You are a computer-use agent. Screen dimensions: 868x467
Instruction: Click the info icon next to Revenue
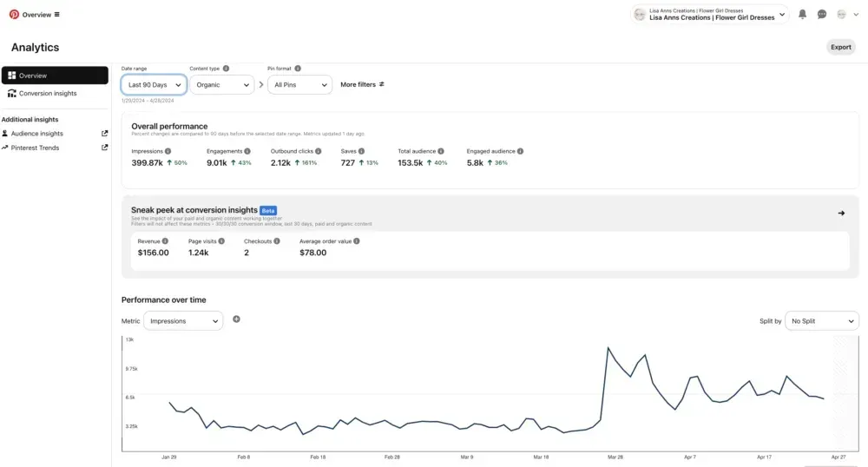coord(165,241)
